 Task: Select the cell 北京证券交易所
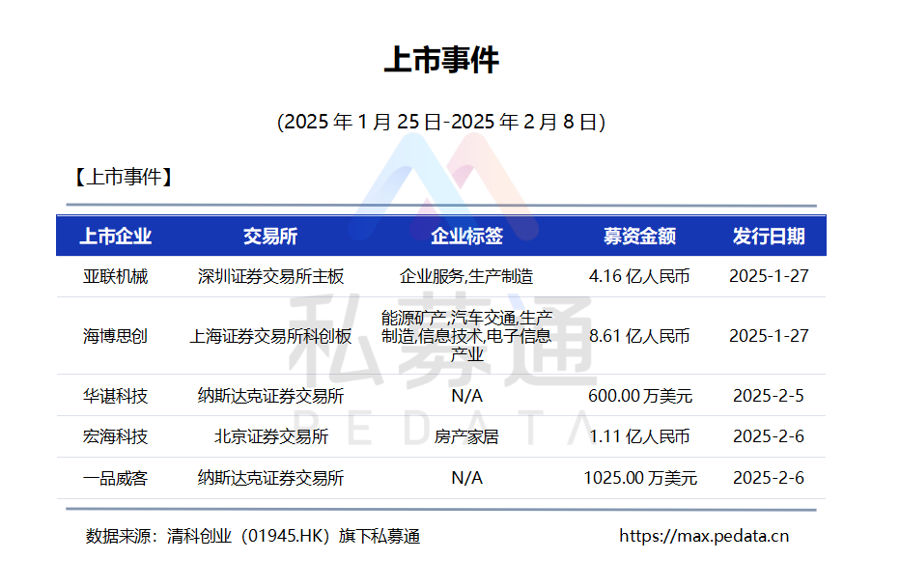pyautogui.click(x=271, y=436)
